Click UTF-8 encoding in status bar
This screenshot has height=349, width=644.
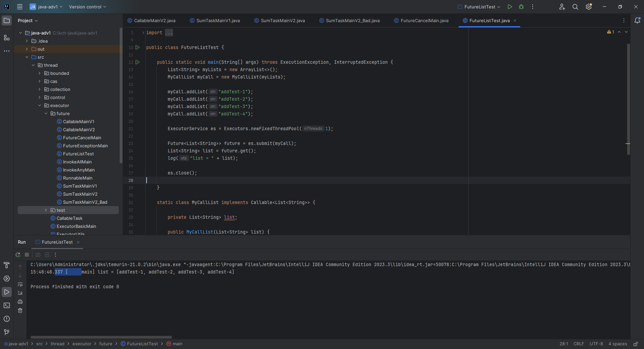(596, 344)
